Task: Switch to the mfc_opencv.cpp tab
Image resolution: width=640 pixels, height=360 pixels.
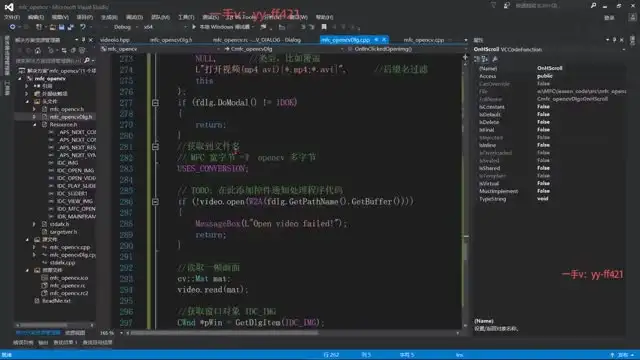Action: [x=424, y=40]
